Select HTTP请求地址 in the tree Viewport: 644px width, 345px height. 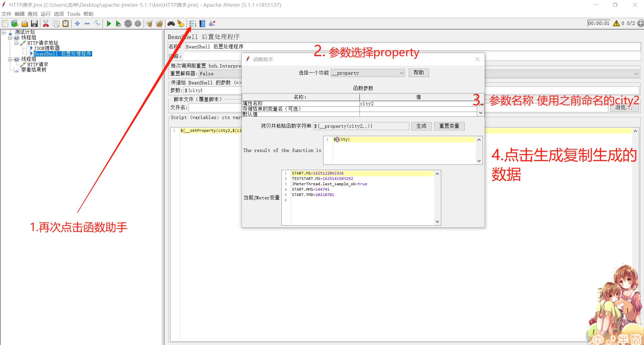point(43,43)
